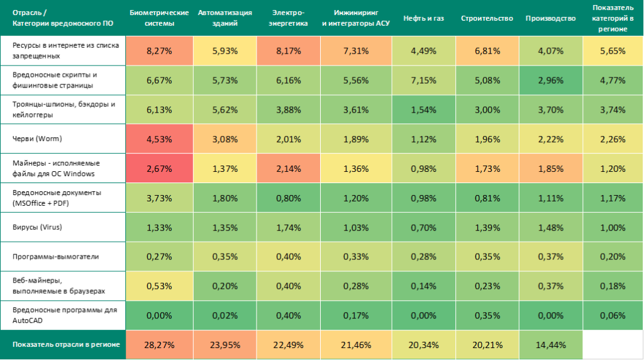Select the cell showing 0,06%

[x=613, y=315]
